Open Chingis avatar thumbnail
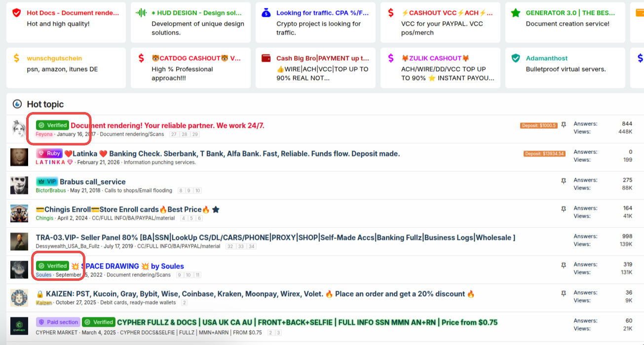644x345 pixels. (x=19, y=213)
